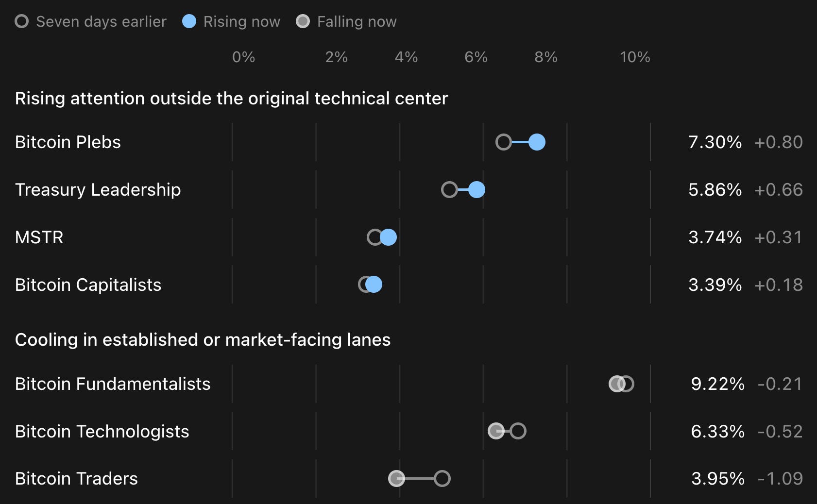Viewport: 817px width, 504px height.
Task: Click Bitcoin Plebs seven-days-earlier hollow marker
Action: pos(504,142)
